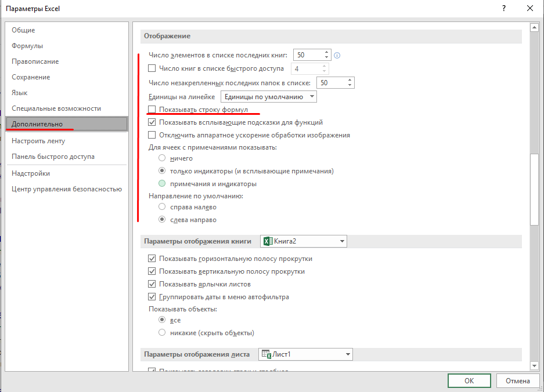Open the Книга2 workbook dropdown
The image size is (544, 392).
(304, 241)
